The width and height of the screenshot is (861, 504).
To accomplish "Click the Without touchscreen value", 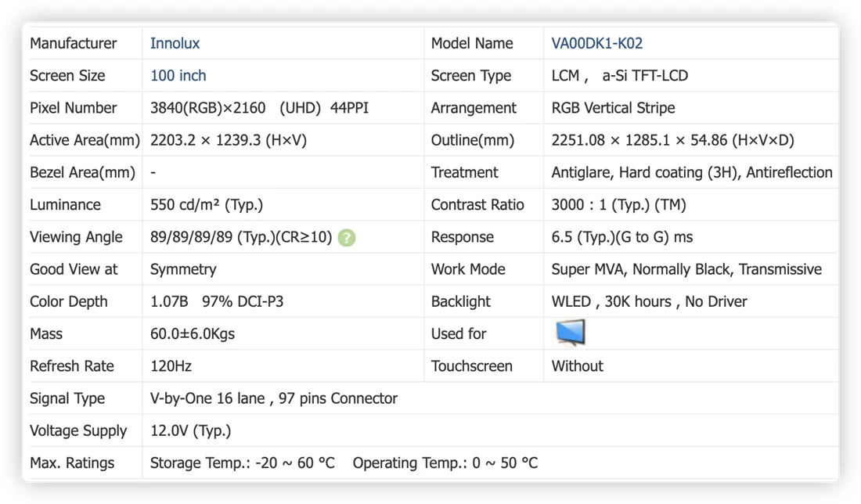I will 577,366.
